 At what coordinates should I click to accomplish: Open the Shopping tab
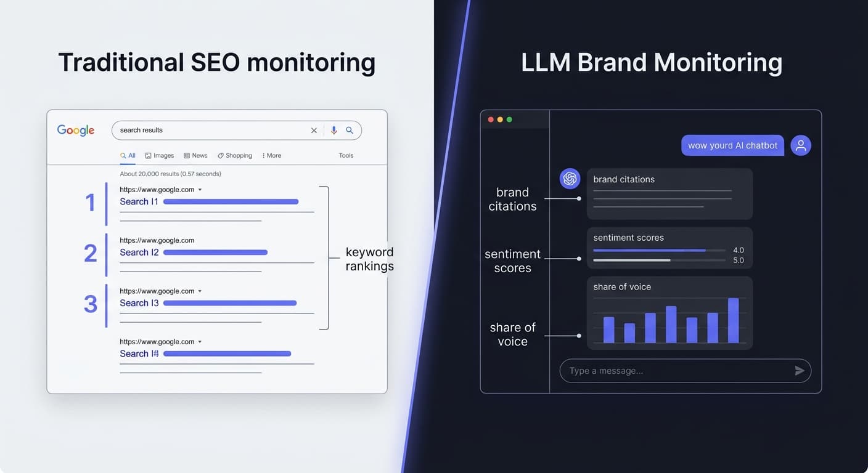(235, 156)
